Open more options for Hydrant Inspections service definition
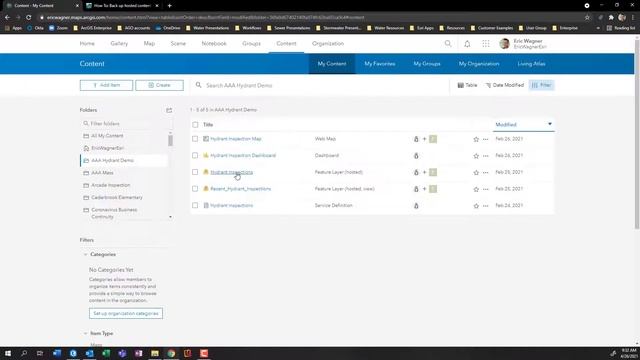Viewport: 640px width, 360px height. pyautogui.click(x=485, y=206)
